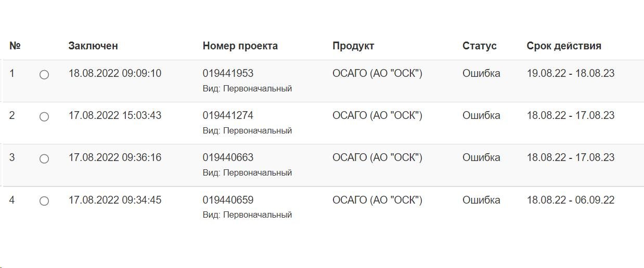Open project number 019441953
This screenshot has height=268, width=644.
click(x=228, y=73)
